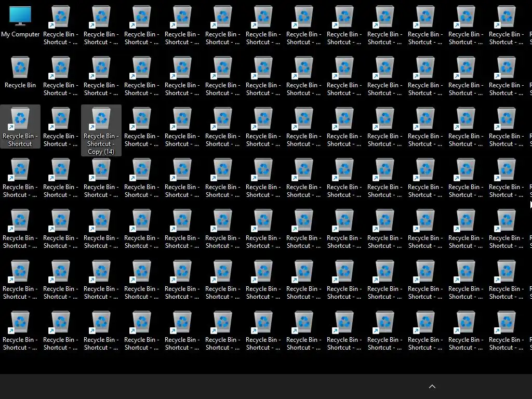Viewport: 532px width, 399px height.
Task: Click the plain 'Recycle Bin - Shortcut' icon
Action: pos(20,127)
